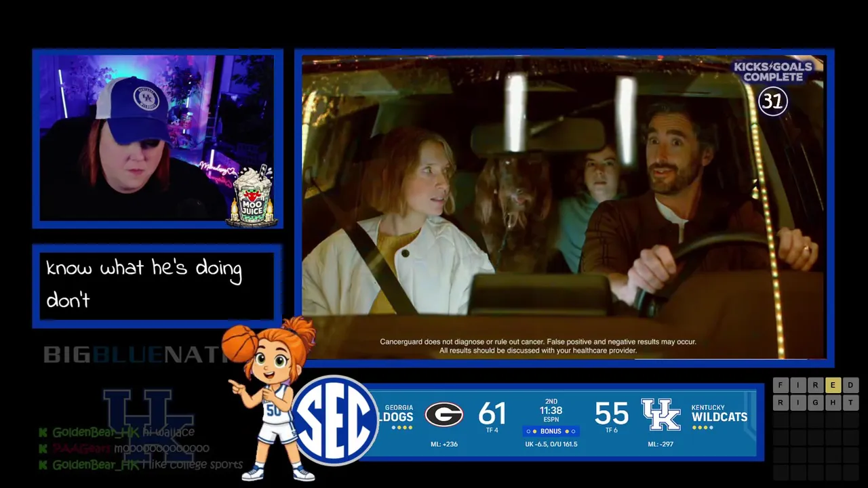Click the KENTUCKY WILDCATS team name
This screenshot has width=868, height=488.
click(719, 413)
